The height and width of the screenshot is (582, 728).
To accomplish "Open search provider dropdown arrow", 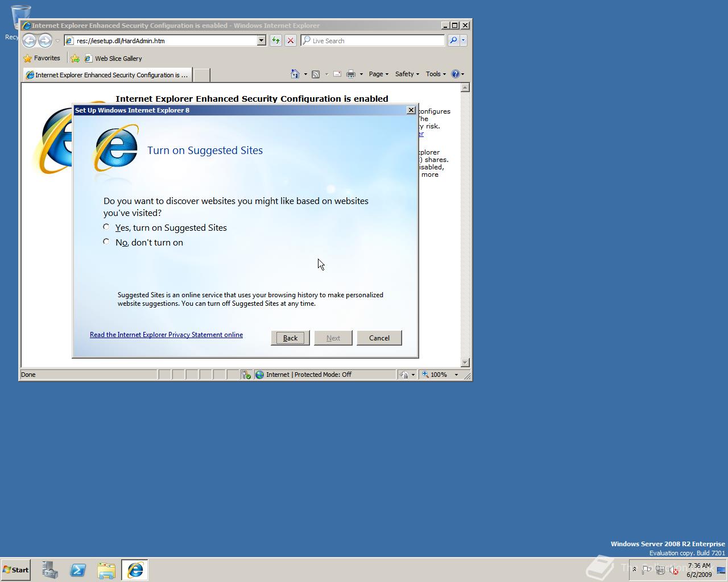I will 464,40.
